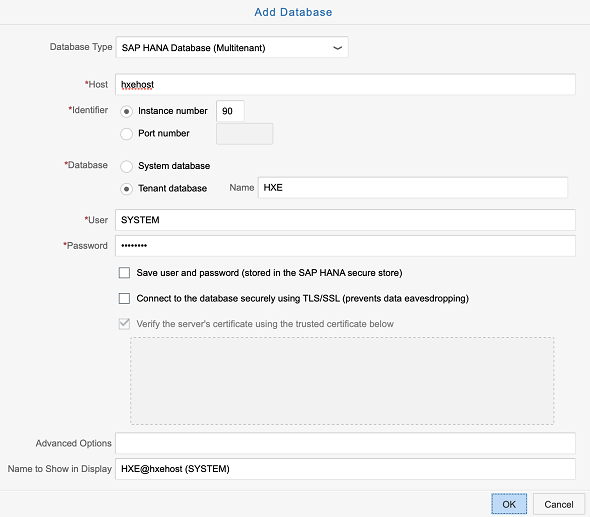Enable Connect securely using TLS/SSL checkbox
Screen dimensions: 590x517
point(124,298)
